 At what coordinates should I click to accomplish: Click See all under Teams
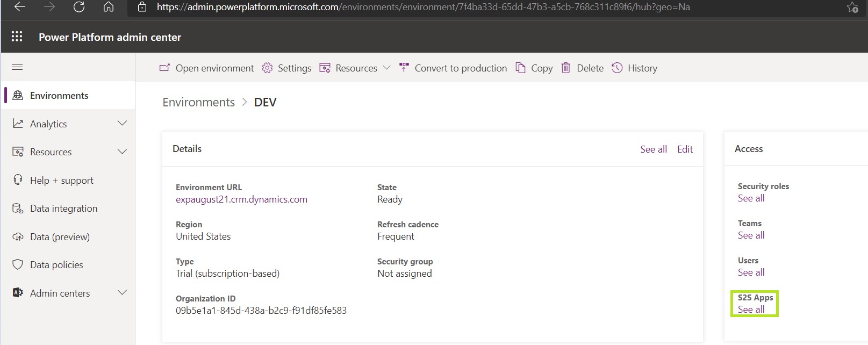[751, 235]
